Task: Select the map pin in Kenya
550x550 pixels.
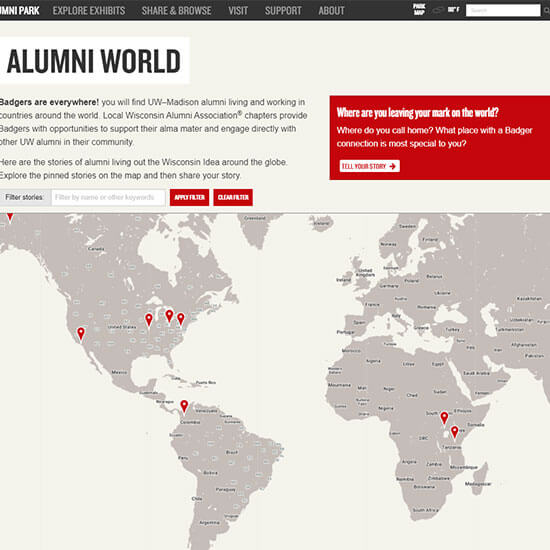Action: [455, 432]
